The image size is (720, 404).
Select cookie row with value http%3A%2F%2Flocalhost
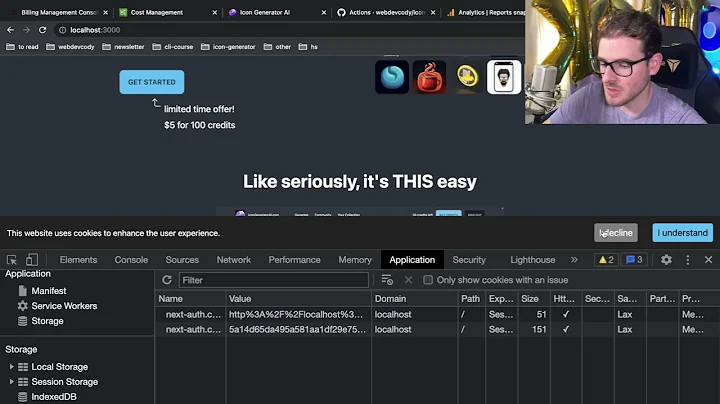[x=437, y=314]
